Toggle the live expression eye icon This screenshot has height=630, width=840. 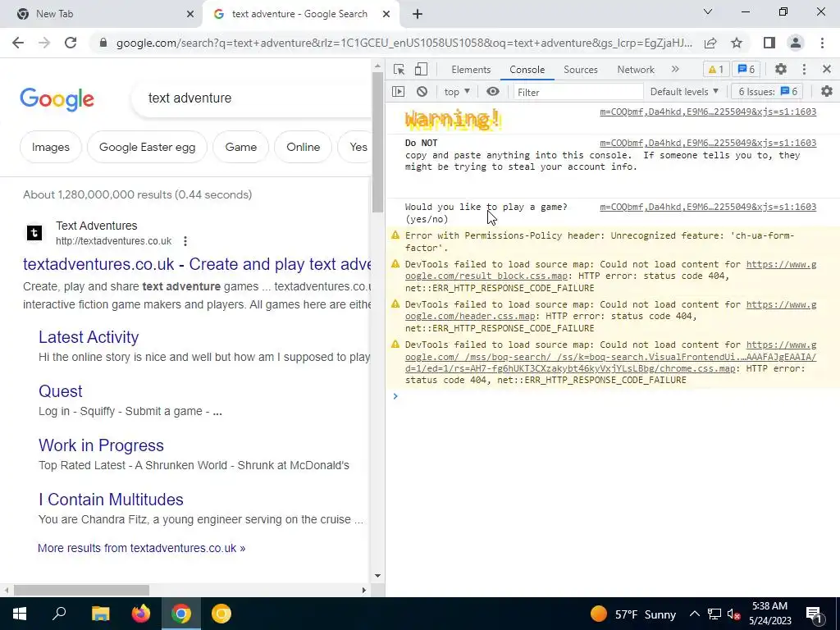[x=493, y=92]
